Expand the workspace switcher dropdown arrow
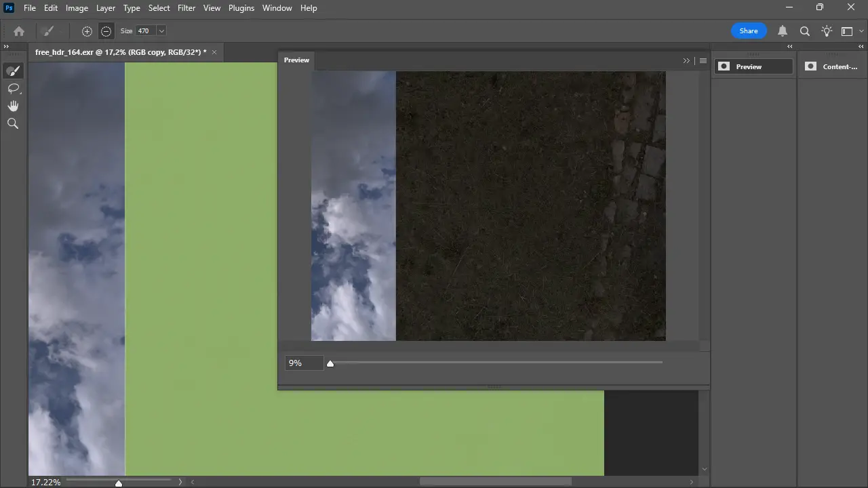 click(862, 31)
